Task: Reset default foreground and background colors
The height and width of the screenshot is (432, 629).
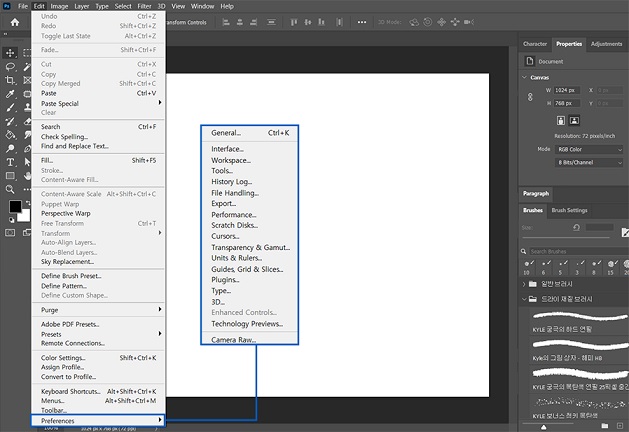Action: point(11,220)
